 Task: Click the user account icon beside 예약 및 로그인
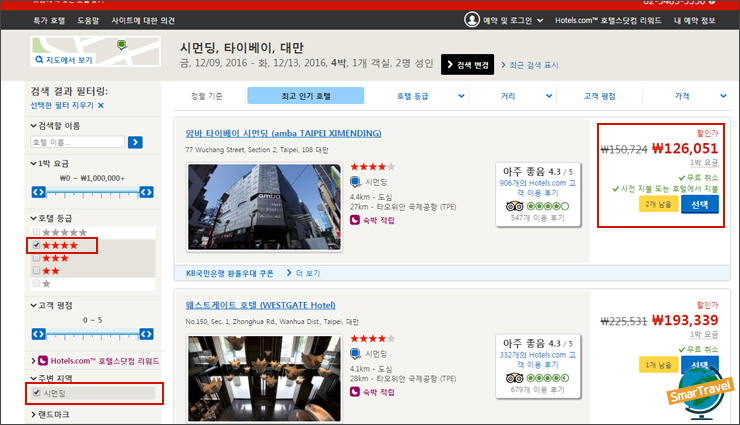pyautogui.click(x=471, y=20)
